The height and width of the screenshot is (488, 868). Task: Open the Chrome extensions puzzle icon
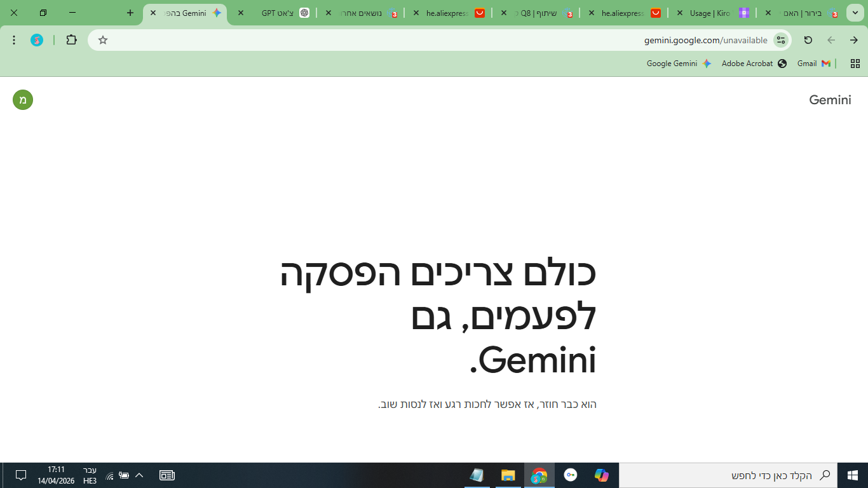(71, 40)
